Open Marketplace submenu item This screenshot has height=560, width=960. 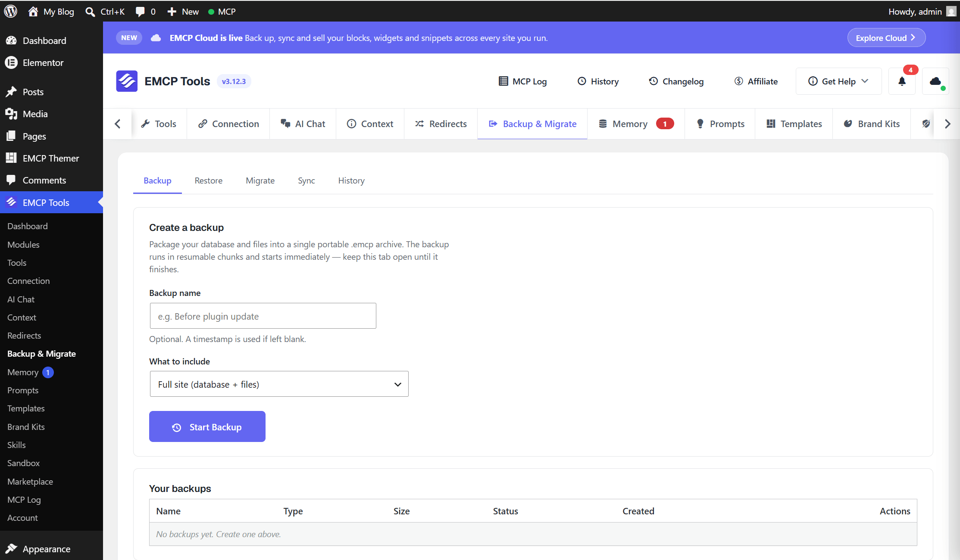coord(30,481)
